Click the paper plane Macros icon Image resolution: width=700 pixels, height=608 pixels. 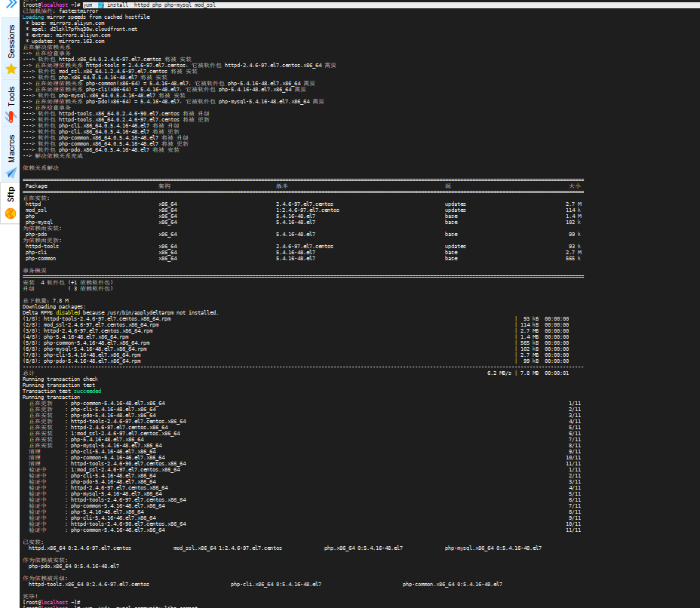click(10, 171)
